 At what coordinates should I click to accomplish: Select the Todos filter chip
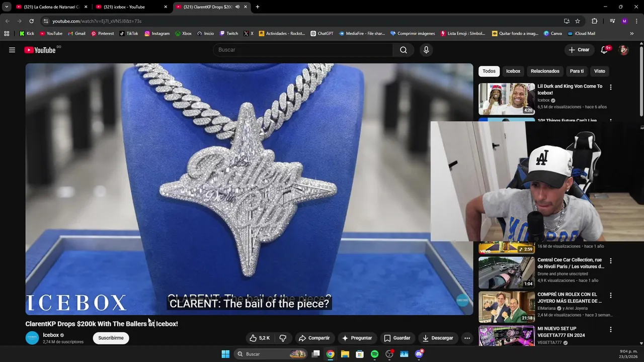(x=489, y=71)
